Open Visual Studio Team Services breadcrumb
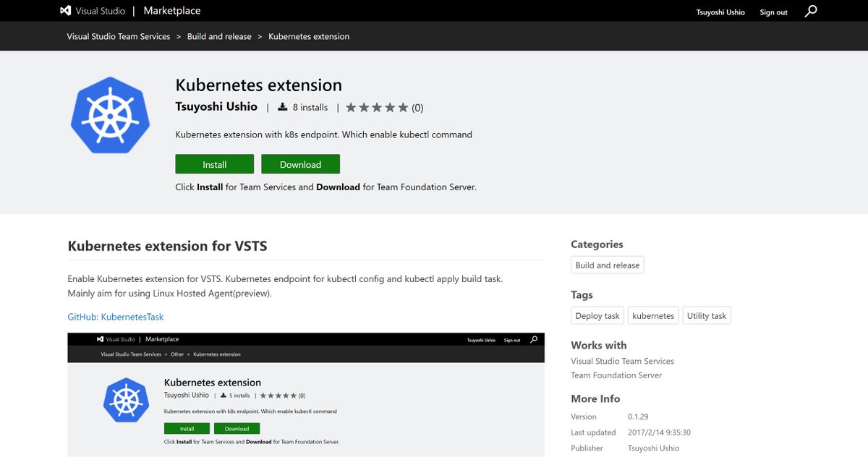The image size is (868, 465). 119,36
